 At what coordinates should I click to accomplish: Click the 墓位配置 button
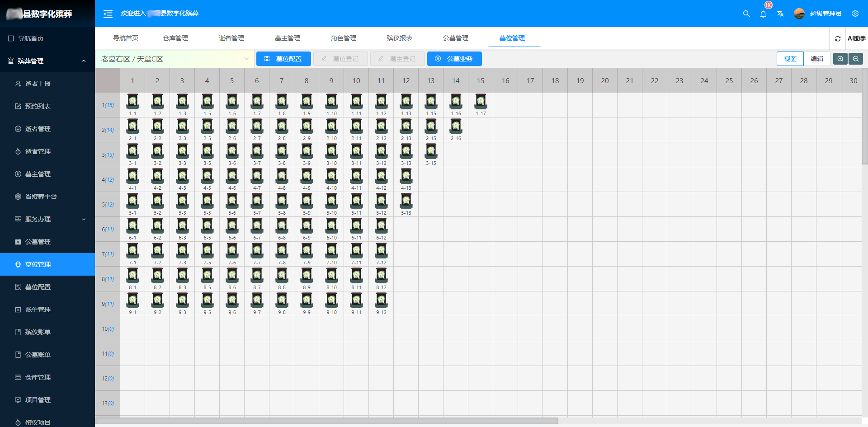pyautogui.click(x=283, y=59)
